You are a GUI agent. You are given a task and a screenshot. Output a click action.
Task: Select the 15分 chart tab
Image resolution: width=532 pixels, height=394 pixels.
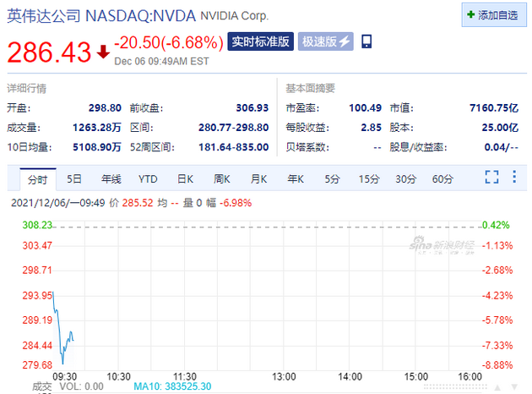tap(369, 178)
